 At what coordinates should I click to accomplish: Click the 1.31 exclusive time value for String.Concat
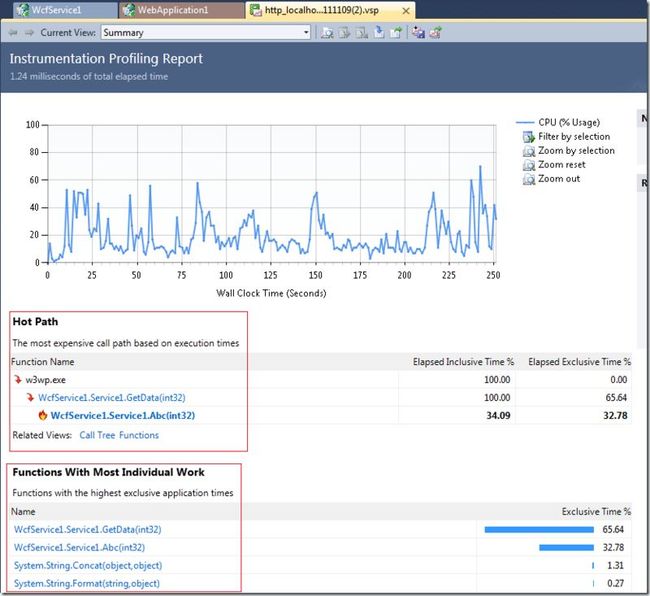coord(615,565)
